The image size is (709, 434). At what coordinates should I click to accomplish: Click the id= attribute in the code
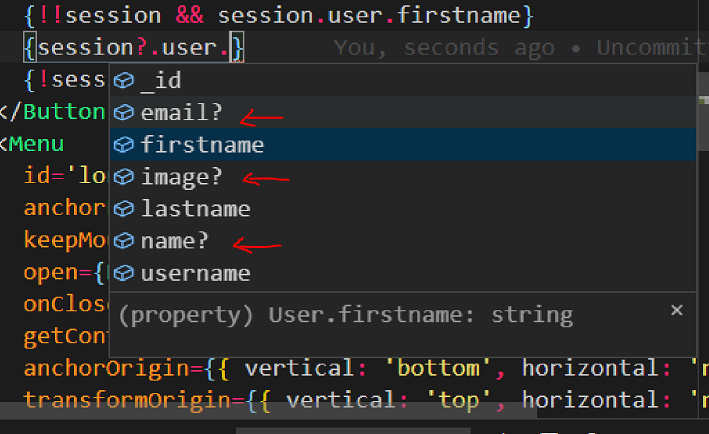[x=44, y=176]
